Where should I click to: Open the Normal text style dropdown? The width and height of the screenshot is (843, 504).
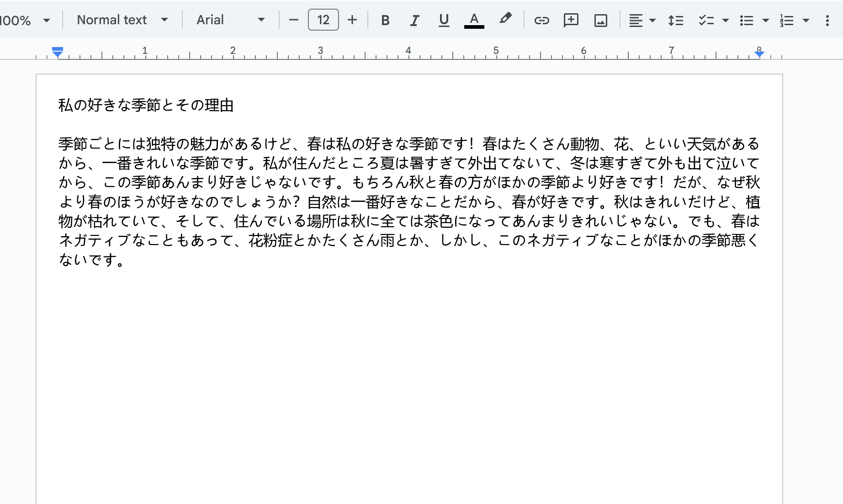tap(122, 20)
